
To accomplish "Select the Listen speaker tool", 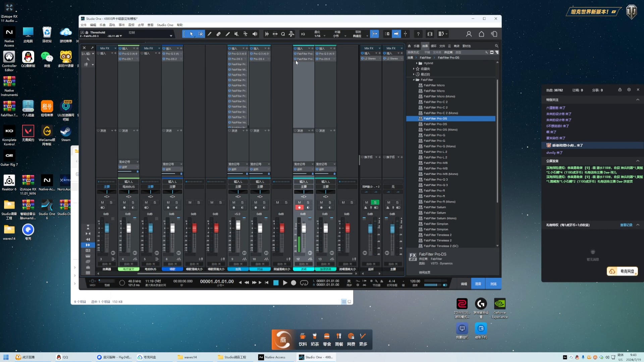I will coord(255,34).
